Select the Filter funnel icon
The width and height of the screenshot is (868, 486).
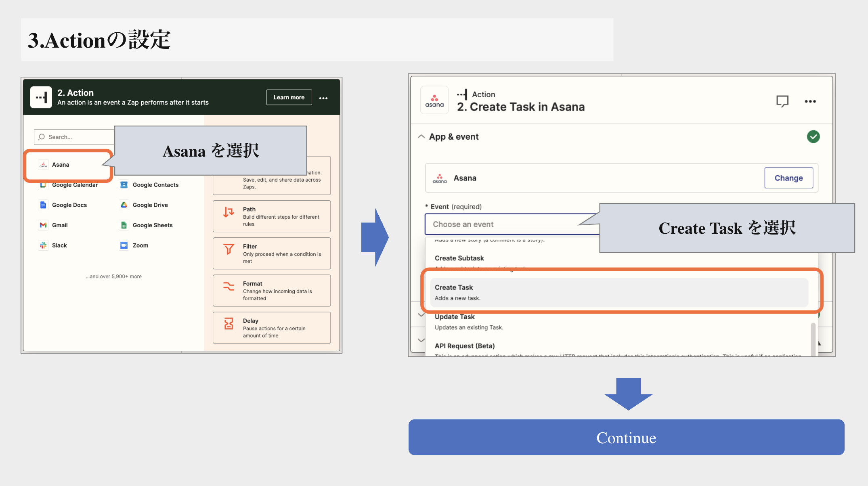pos(229,249)
